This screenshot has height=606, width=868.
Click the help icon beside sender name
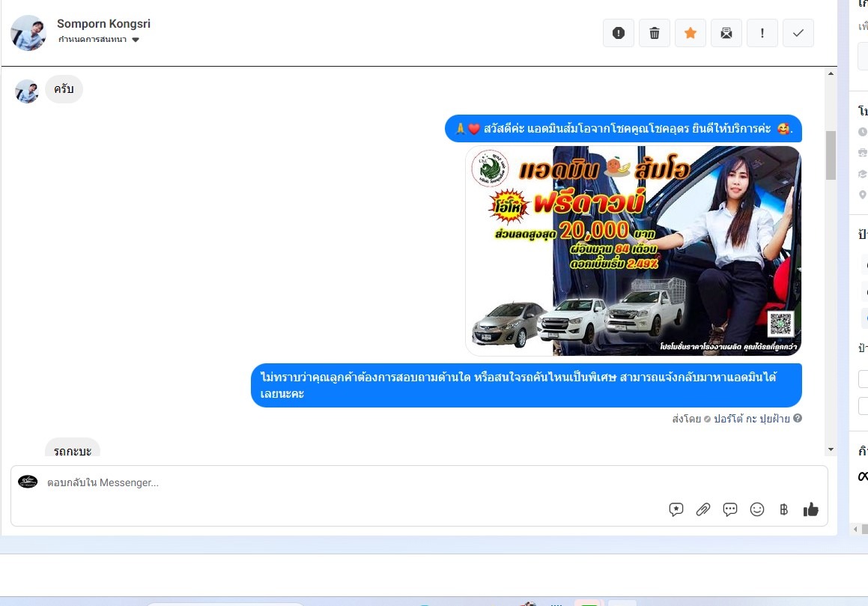point(798,419)
